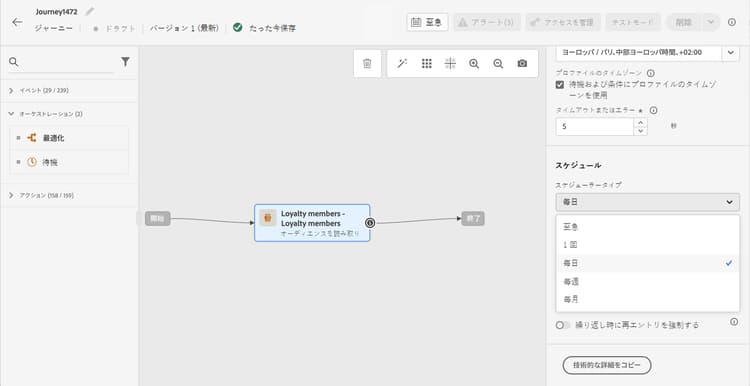
Task: Click the 待機 clock icon
Action: (x=32, y=162)
